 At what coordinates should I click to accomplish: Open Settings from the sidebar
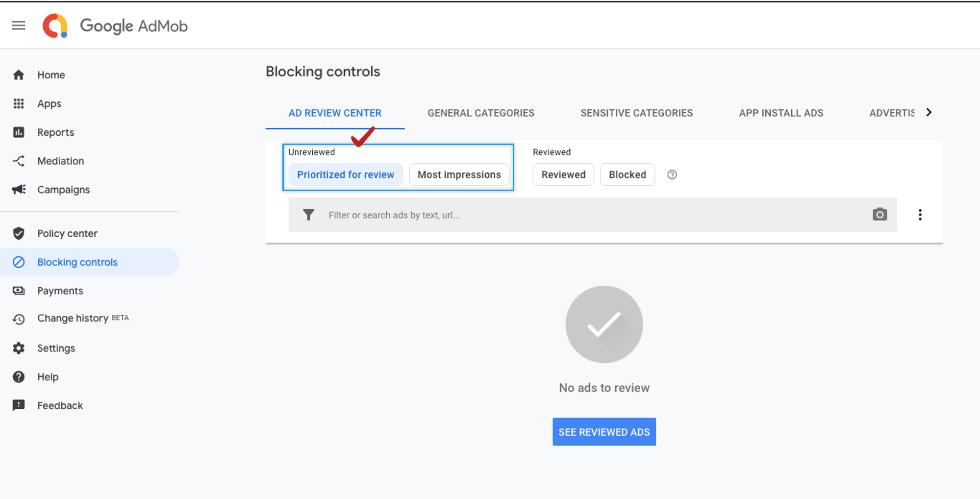pos(56,348)
